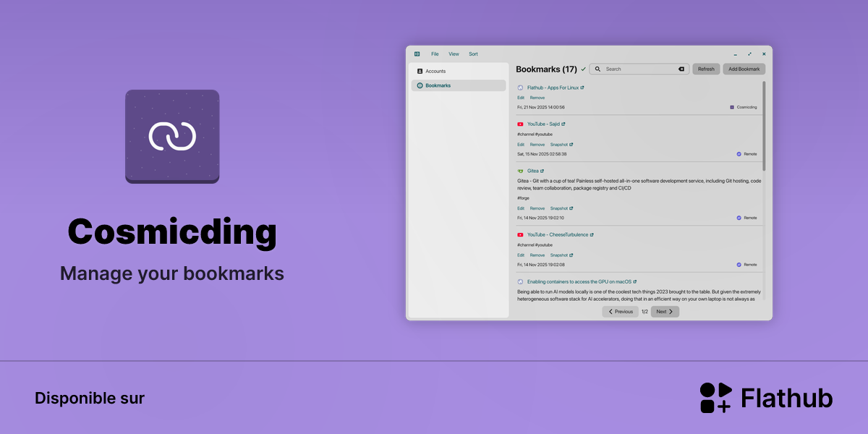Click the YouTube favicon beside CheeseTurbulence

(x=520, y=235)
